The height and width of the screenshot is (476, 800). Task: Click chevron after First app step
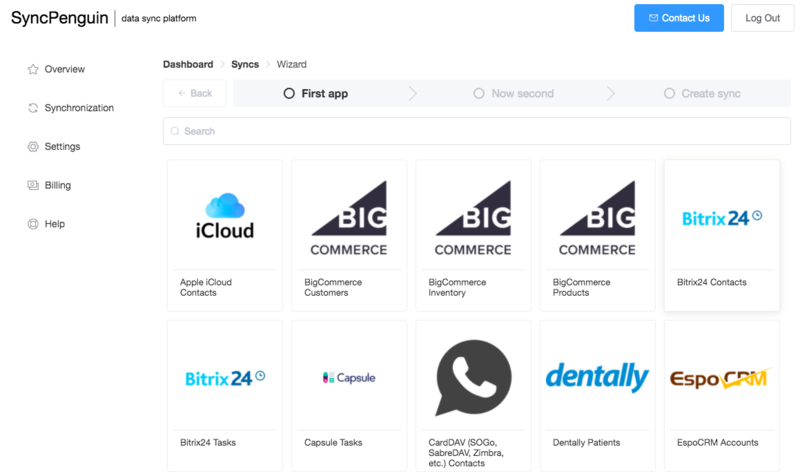pos(413,93)
